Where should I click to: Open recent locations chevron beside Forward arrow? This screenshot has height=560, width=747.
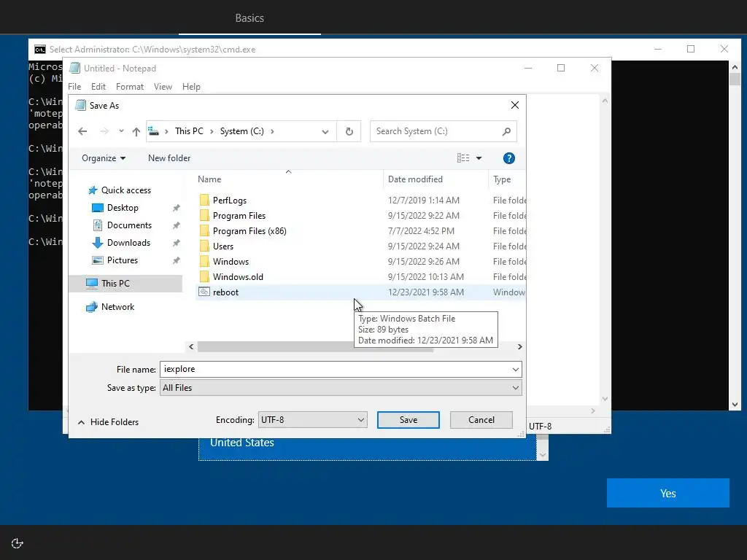coord(121,131)
